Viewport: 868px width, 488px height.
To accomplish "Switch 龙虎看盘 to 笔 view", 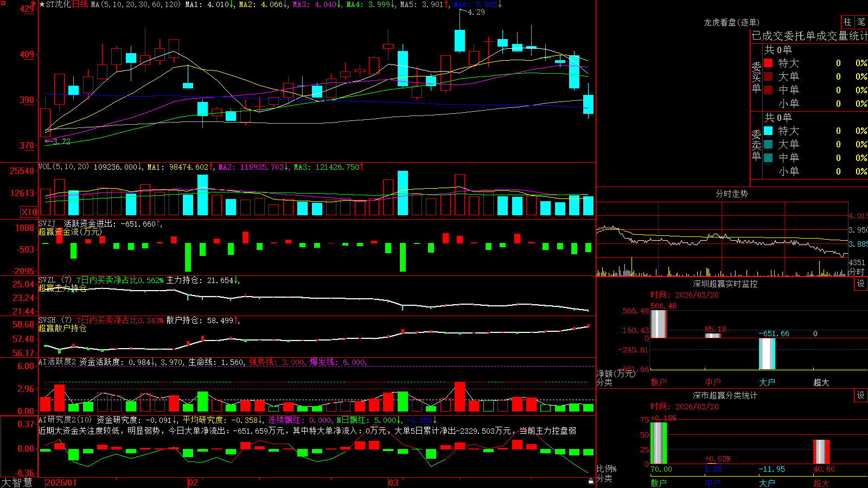I will click(861, 22).
